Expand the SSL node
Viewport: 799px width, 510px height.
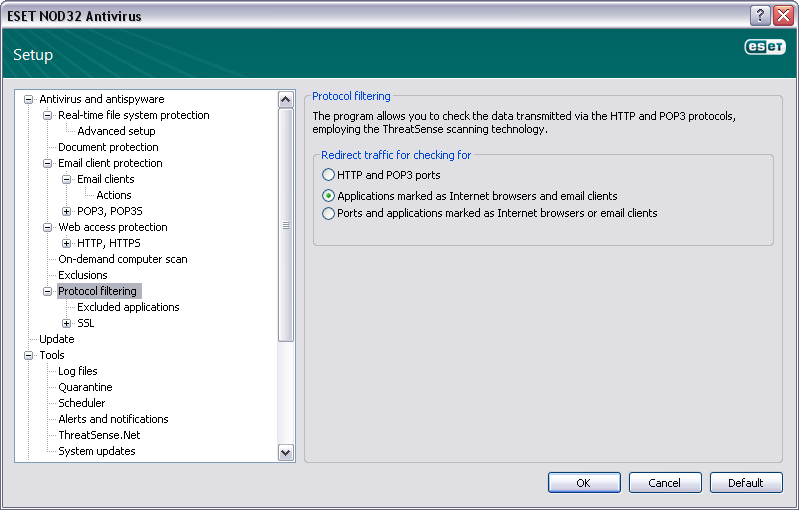tap(66, 324)
